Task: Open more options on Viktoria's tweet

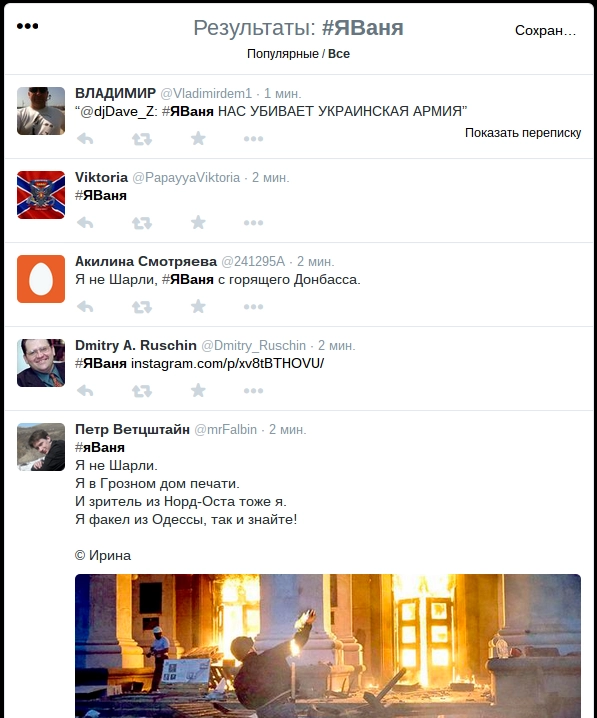Action: pos(253,223)
